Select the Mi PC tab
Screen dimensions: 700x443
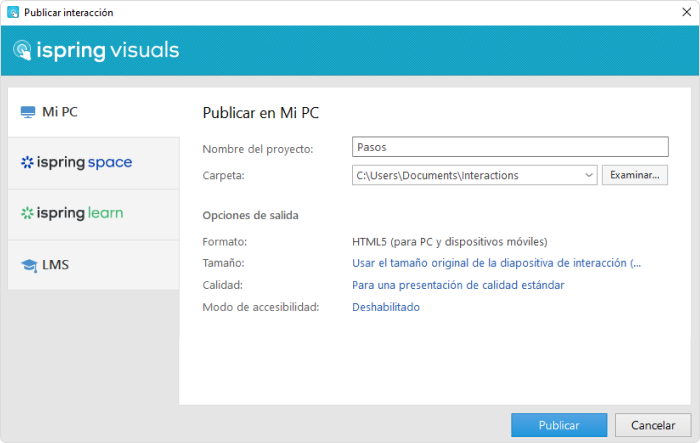coord(94,112)
